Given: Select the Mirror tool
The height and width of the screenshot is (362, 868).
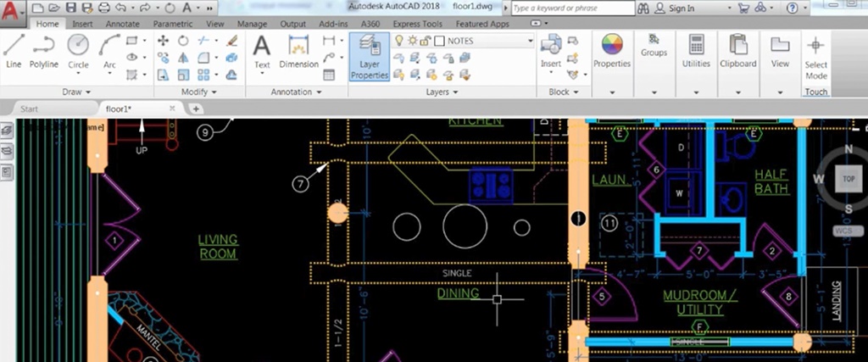Looking at the screenshot, I should [x=183, y=58].
